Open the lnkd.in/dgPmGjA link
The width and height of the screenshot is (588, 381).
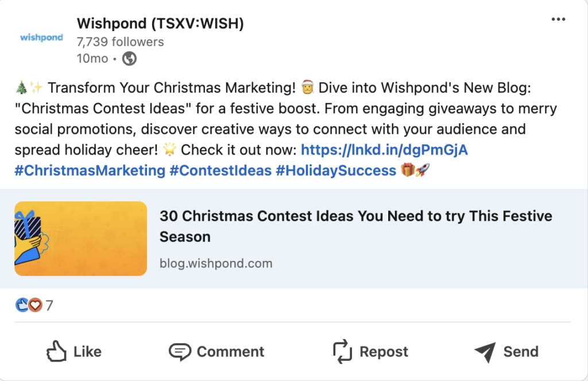pyautogui.click(x=384, y=150)
